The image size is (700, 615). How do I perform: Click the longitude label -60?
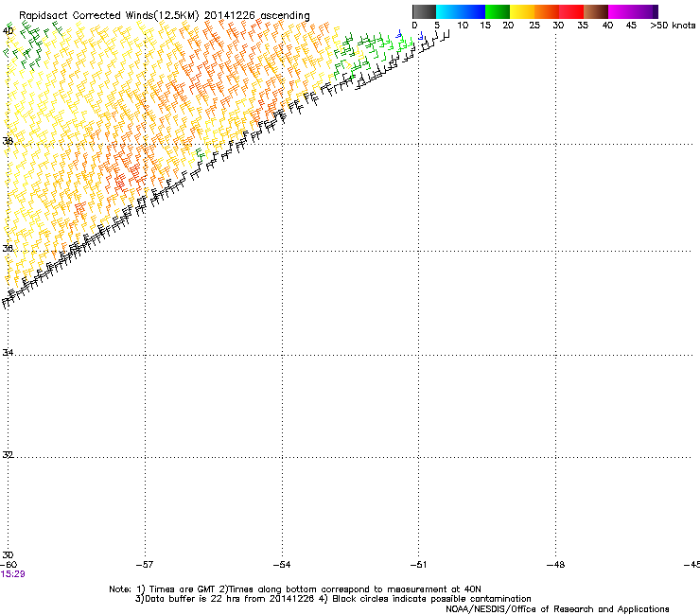point(9,565)
